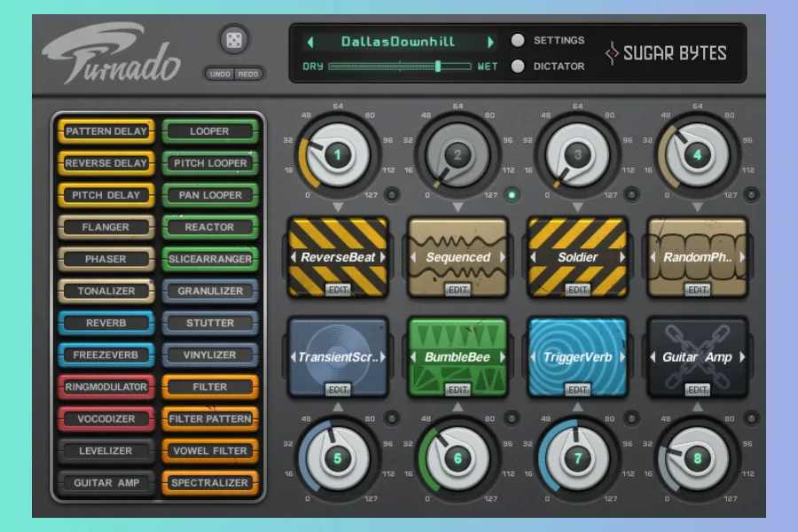Click knob number 6
The image size is (798, 532).
(x=458, y=458)
